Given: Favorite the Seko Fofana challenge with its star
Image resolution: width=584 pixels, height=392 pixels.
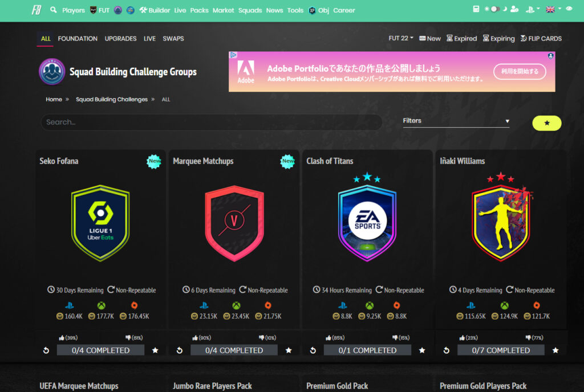Looking at the screenshot, I should (155, 350).
